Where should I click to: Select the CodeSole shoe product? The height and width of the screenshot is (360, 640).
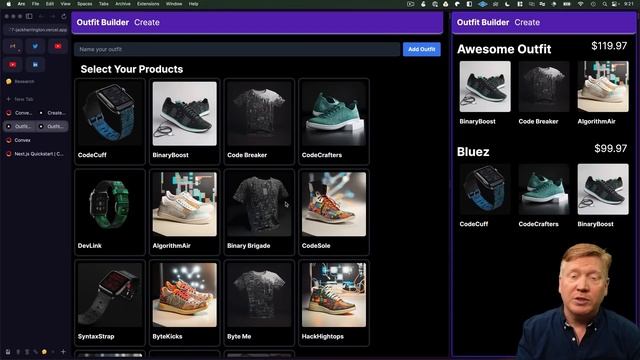click(x=334, y=212)
